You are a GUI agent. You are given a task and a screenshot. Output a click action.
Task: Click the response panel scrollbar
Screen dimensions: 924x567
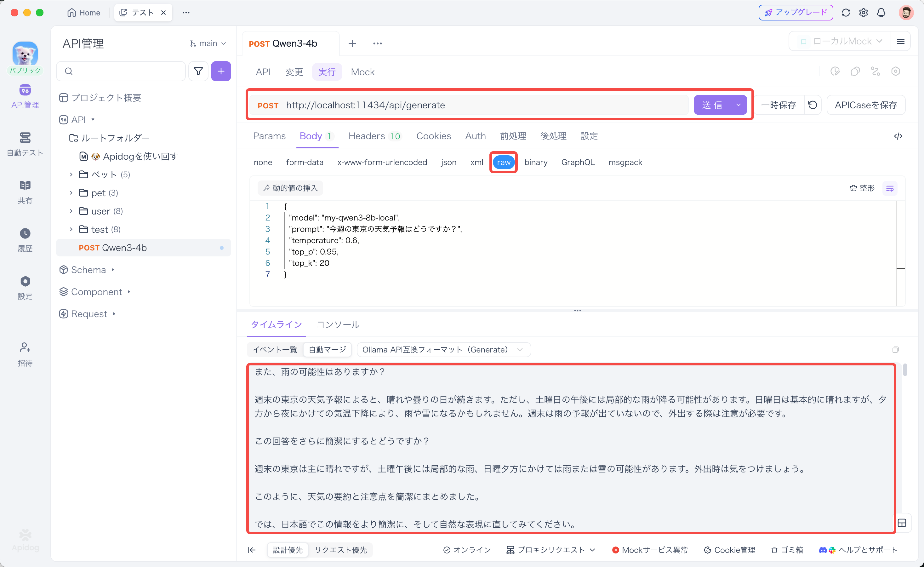(x=905, y=370)
